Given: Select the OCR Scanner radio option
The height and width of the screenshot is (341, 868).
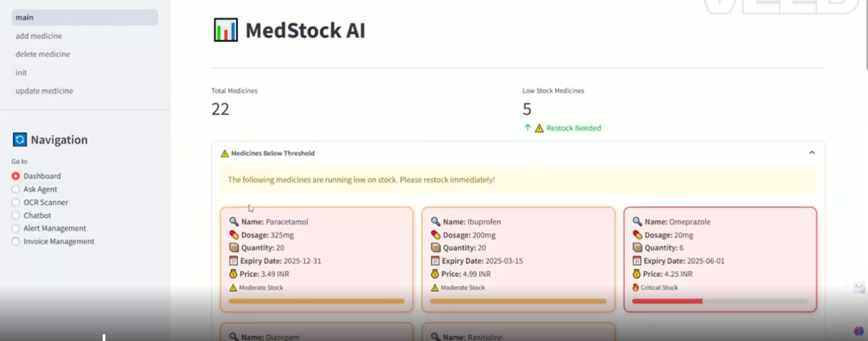Looking at the screenshot, I should point(16,202).
